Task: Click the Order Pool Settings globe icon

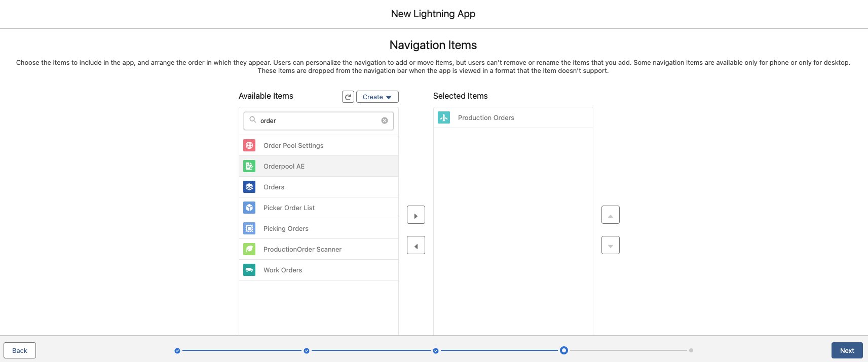Action: 249,145
